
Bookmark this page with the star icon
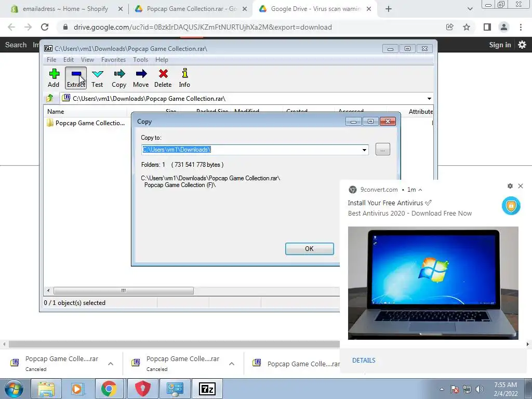(x=467, y=27)
